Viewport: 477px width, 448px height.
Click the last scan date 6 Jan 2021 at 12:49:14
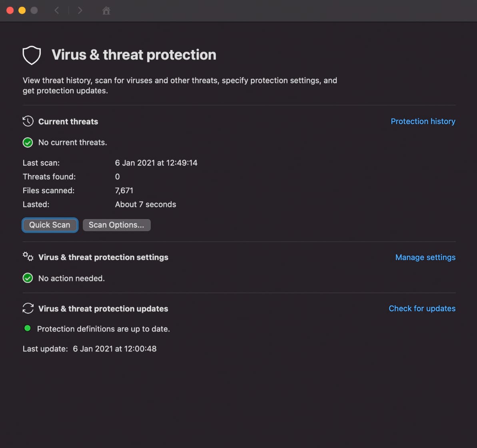coord(156,163)
